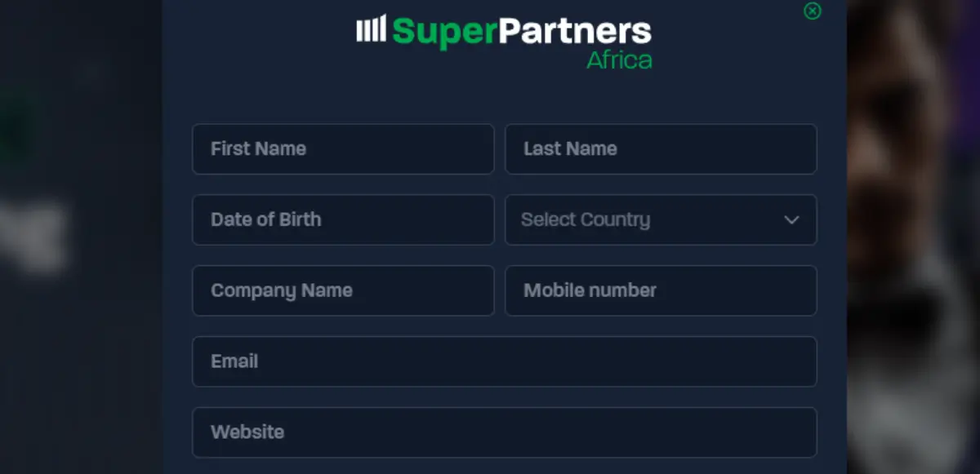The height and width of the screenshot is (474, 980).
Task: Open the Select Country dropdown list
Action: [661, 219]
